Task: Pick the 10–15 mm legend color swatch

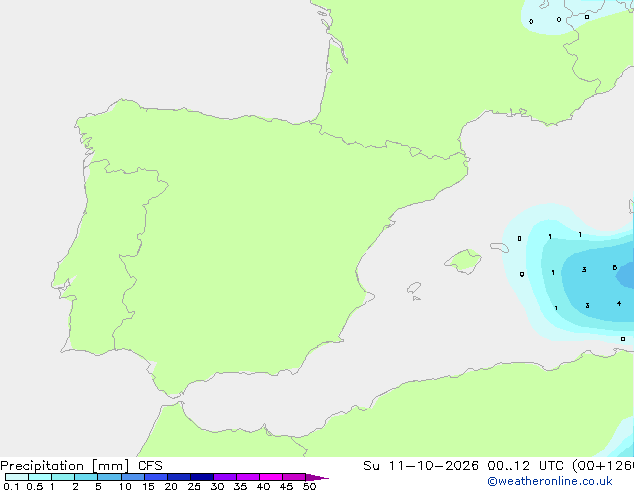Action: point(132,477)
